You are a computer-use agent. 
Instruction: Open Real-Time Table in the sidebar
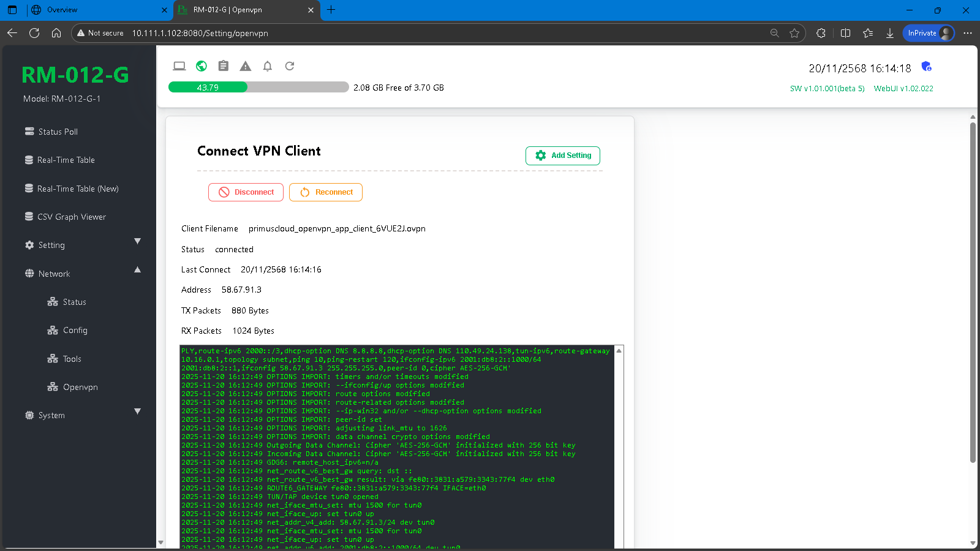pyautogui.click(x=60, y=160)
